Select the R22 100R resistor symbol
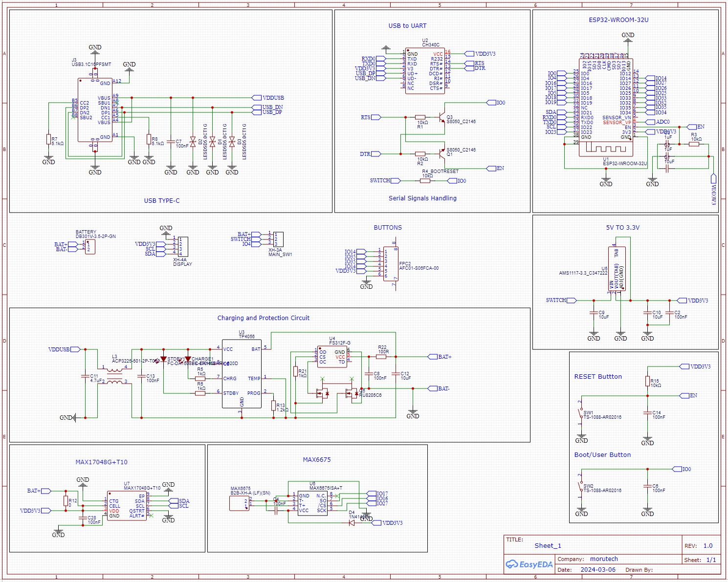Image resolution: width=728 pixels, height=582 pixels. click(x=381, y=357)
